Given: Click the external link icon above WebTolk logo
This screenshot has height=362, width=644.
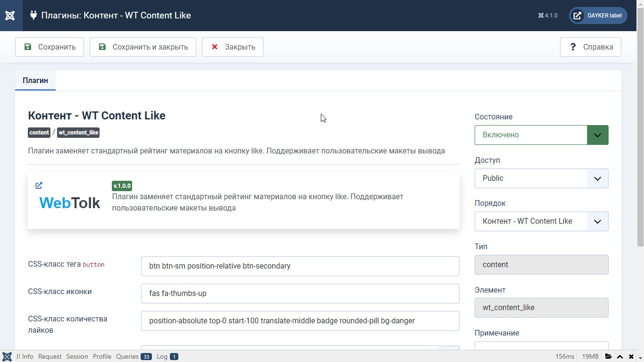Looking at the screenshot, I should pyautogui.click(x=39, y=185).
